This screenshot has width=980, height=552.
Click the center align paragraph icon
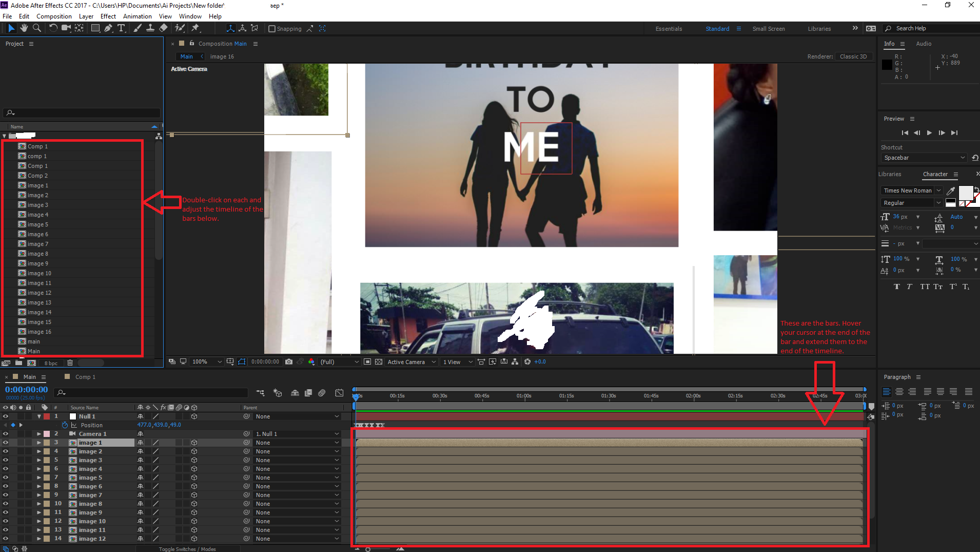(x=899, y=392)
